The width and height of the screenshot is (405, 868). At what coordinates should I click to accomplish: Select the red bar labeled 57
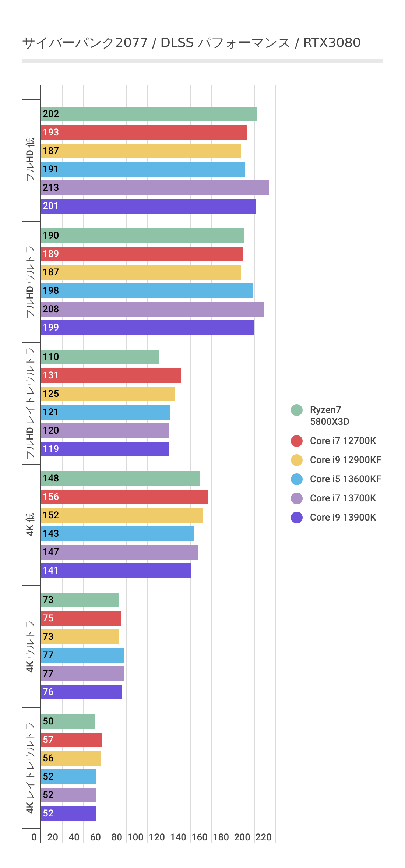coord(71,740)
